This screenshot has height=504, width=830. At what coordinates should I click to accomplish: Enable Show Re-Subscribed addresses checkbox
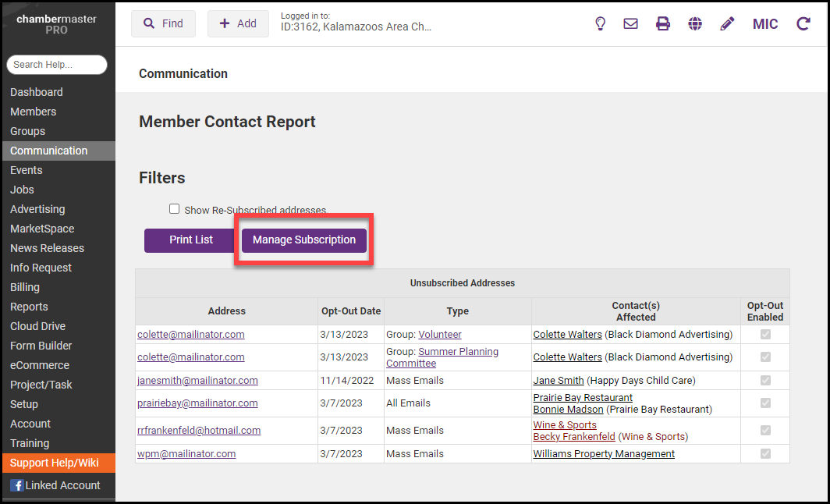point(175,209)
